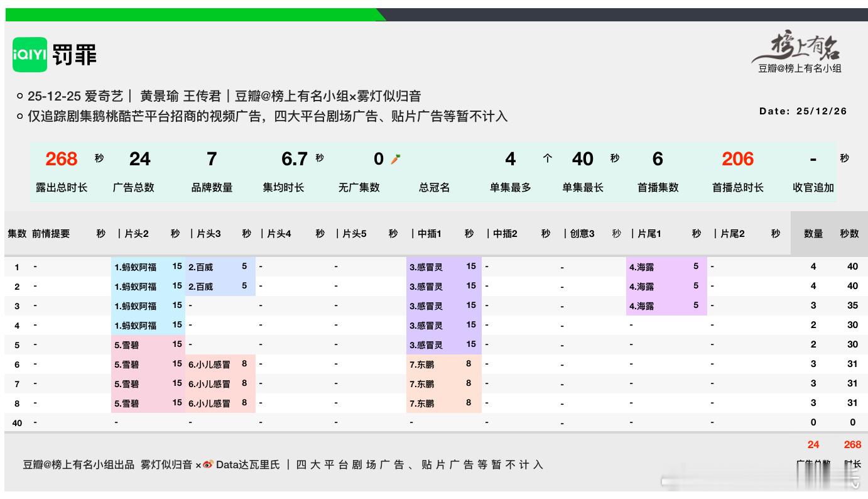The width and height of the screenshot is (868, 499).
Task: Click the 35 seconds total for episode 3
Action: click(852, 305)
